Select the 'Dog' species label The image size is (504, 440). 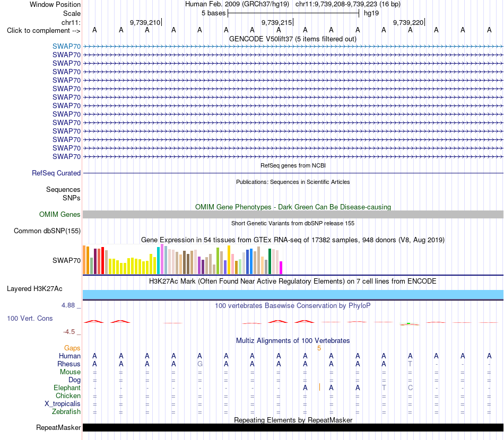[74, 380]
